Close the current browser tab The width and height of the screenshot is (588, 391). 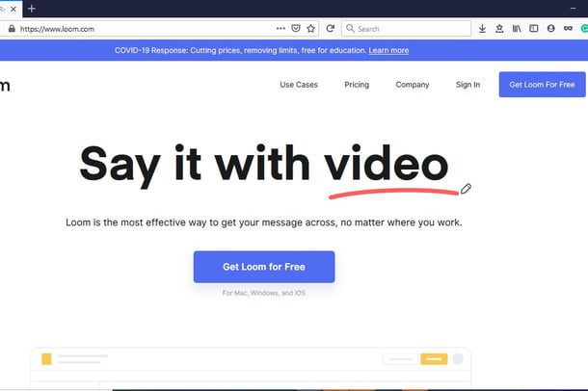pyautogui.click(x=12, y=8)
